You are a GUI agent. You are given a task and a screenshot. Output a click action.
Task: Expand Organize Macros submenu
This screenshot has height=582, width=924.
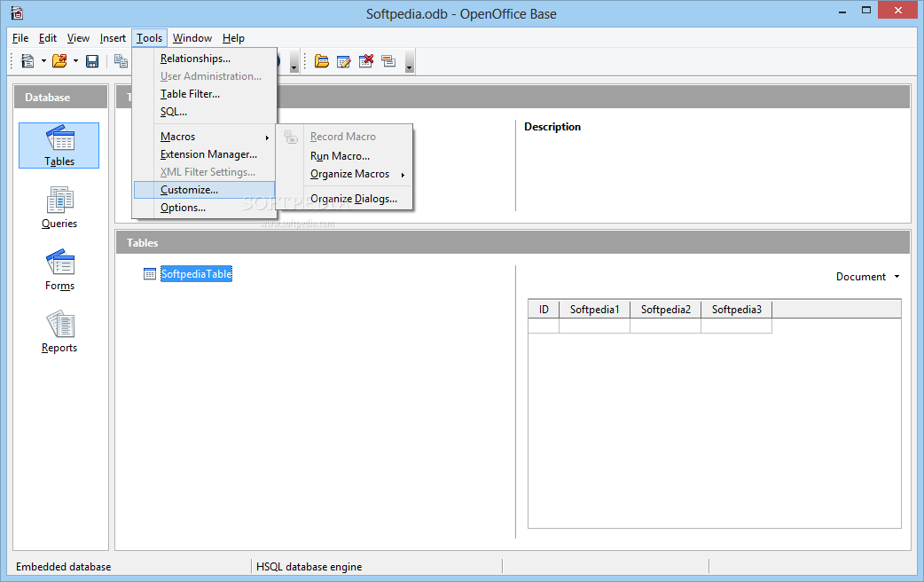pyautogui.click(x=345, y=174)
